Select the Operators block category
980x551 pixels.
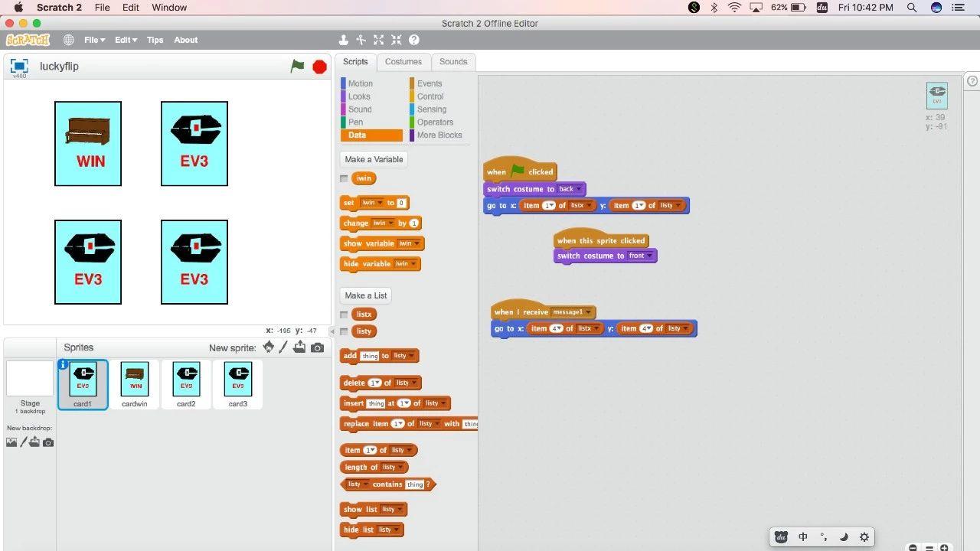435,122
